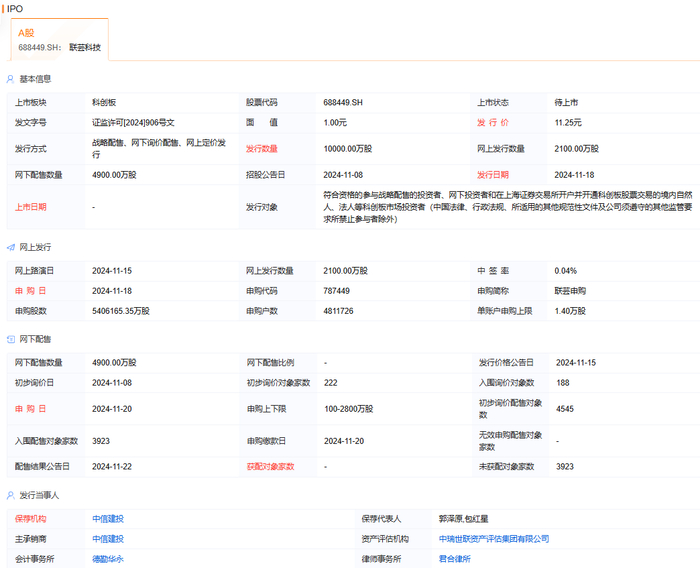Click the 3923 value beside 未获配对象家数
The image size is (700, 568).
565,467
